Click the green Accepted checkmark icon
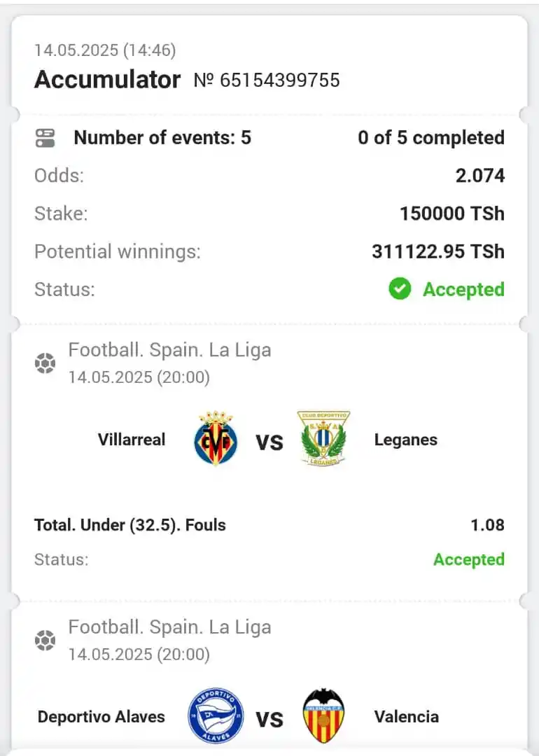This screenshot has height=756, width=539. (400, 289)
